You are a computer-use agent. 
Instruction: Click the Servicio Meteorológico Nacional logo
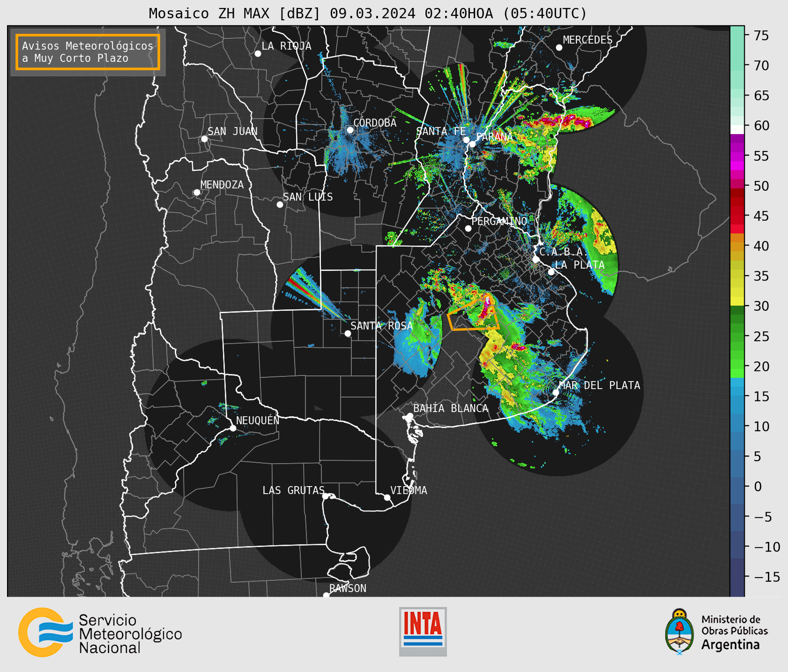100,632
